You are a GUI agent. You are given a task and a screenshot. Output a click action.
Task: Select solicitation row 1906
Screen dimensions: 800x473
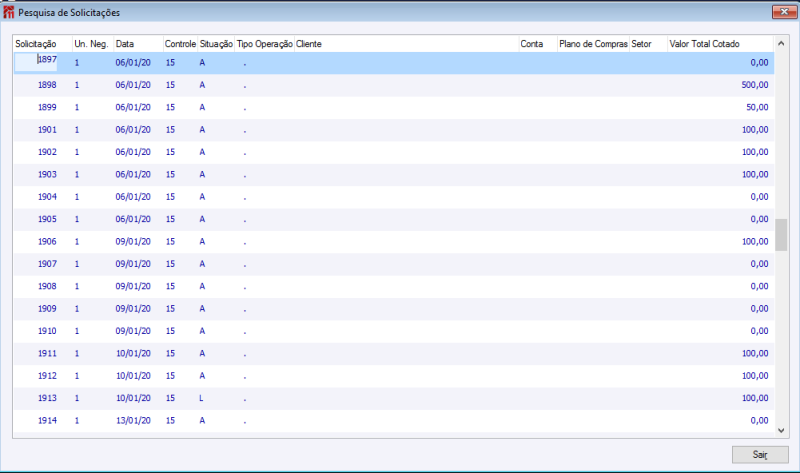click(x=394, y=242)
